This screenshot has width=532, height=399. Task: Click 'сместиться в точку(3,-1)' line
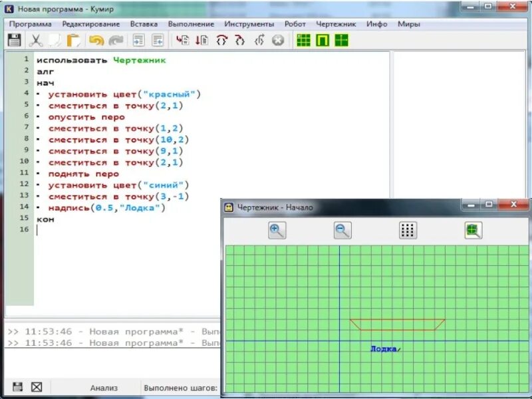pos(118,197)
